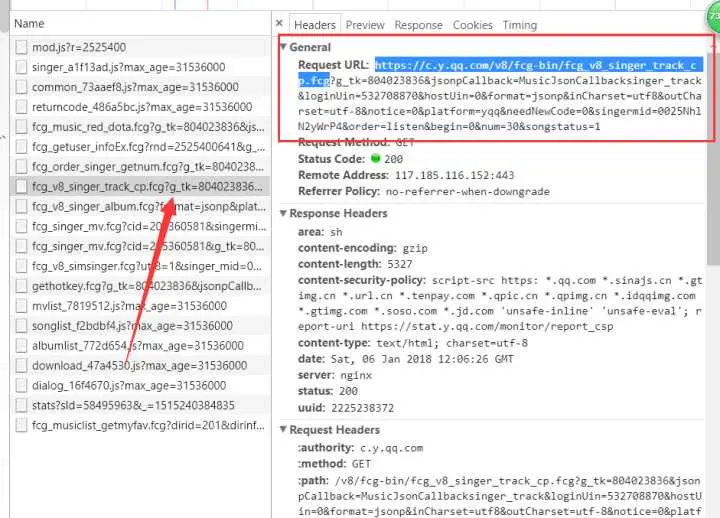
Task: Select the download_47a4530.js request
Action: 140,366
